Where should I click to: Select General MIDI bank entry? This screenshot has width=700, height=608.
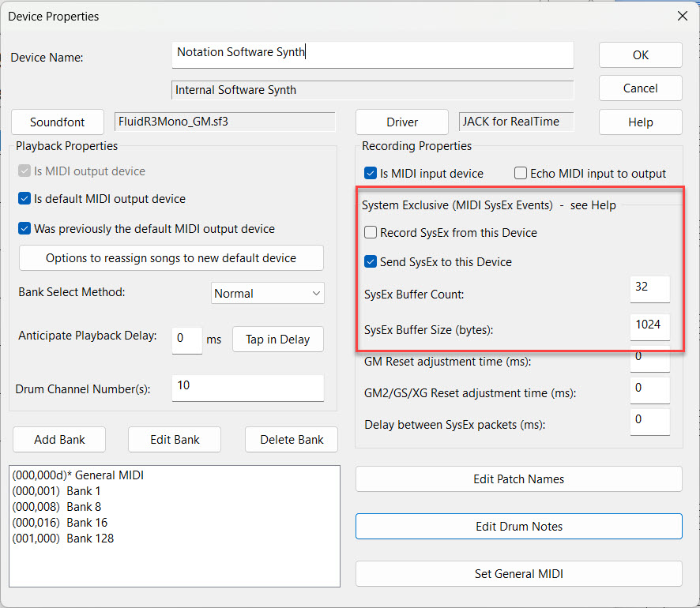78,475
